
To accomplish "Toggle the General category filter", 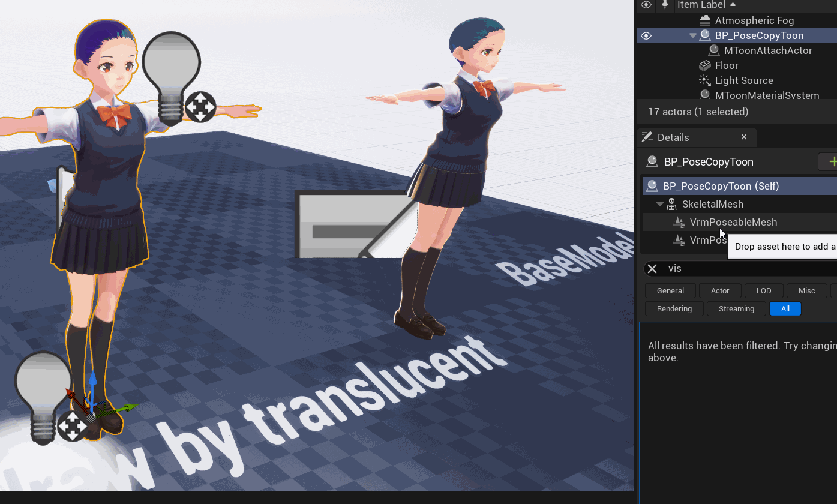I will pos(670,290).
